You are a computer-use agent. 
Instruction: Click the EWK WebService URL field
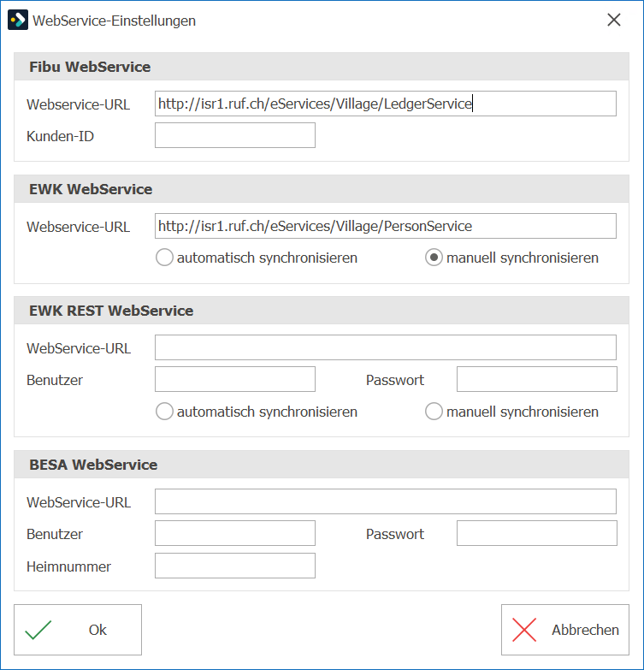point(385,226)
